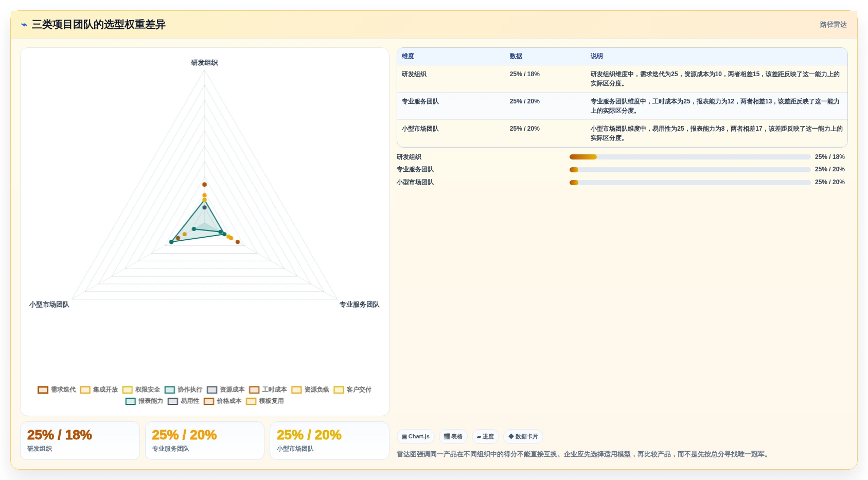868x480 pixels.
Task: Select the 表格 tag chip
Action: click(x=453, y=437)
